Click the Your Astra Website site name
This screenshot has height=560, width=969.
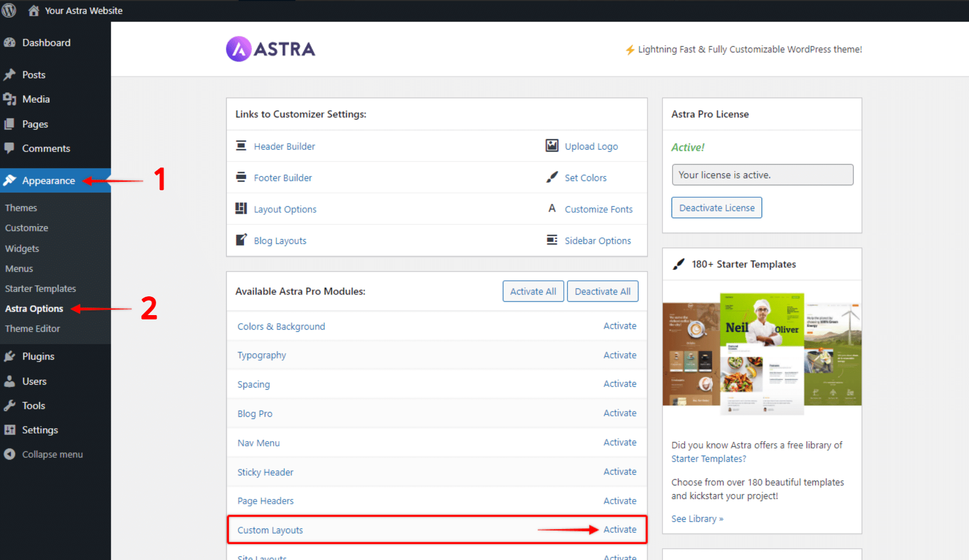tap(84, 11)
